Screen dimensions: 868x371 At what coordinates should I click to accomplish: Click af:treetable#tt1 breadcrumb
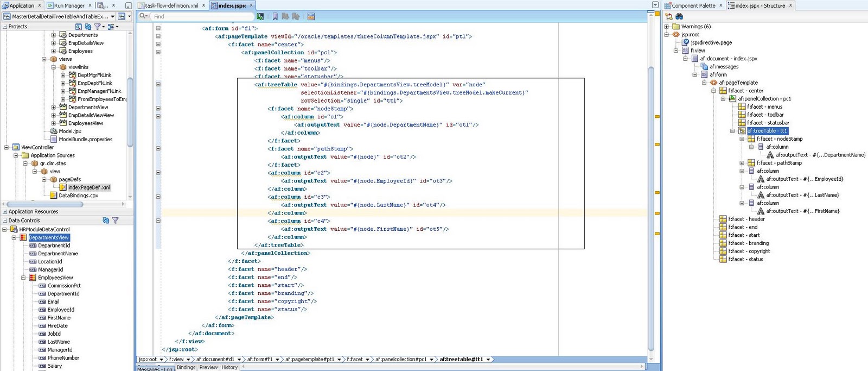[461, 359]
